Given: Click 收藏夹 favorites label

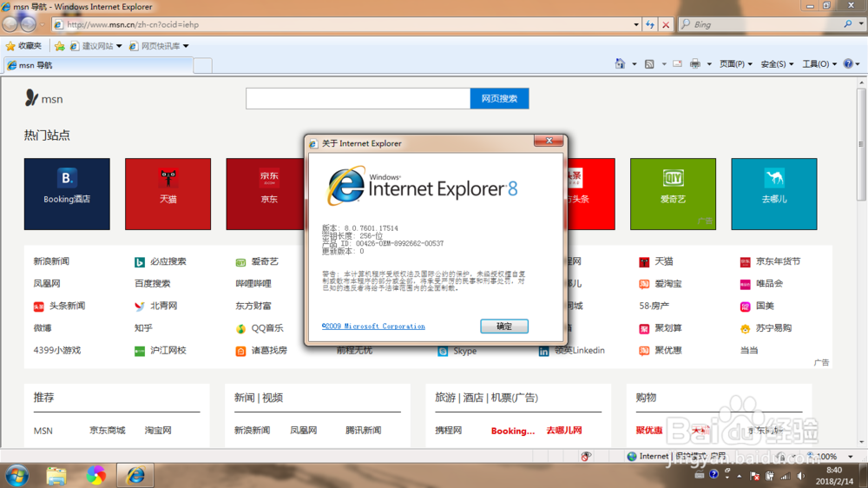Looking at the screenshot, I should point(30,46).
